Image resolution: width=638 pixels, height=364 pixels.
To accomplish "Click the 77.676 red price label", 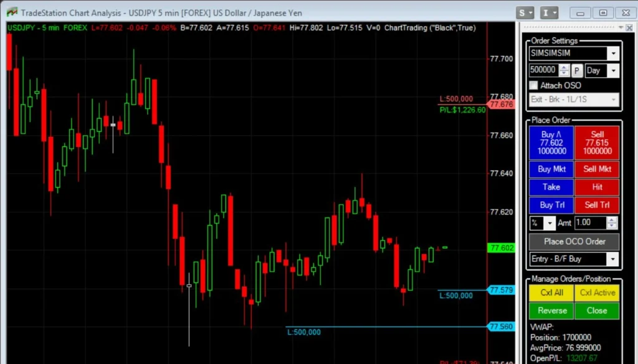I will [x=502, y=105].
